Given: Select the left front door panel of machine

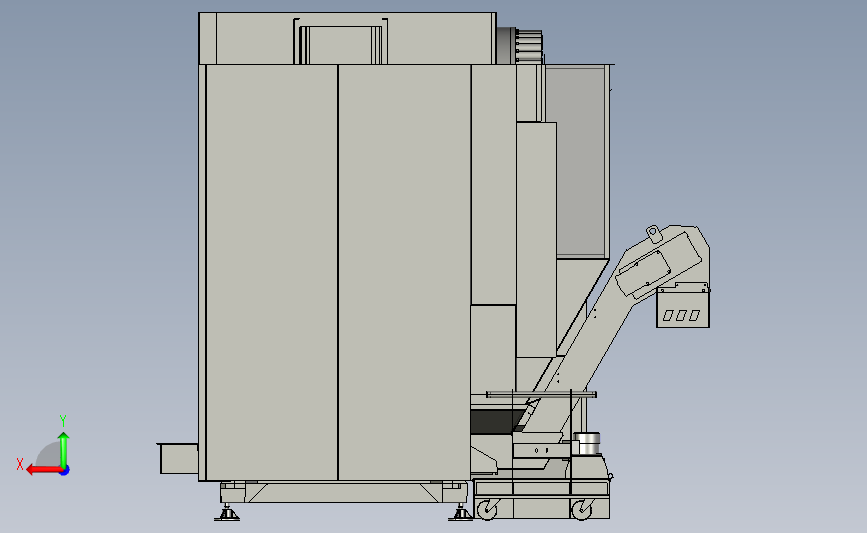Looking at the screenshot, I should tap(271, 272).
